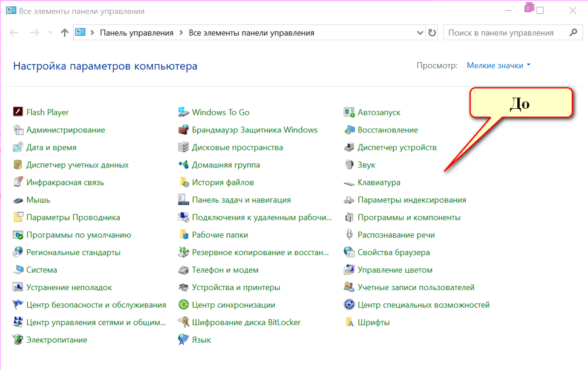Image resolution: width=588 pixels, height=370 pixels.
Task: Expand the Просмотр 'Мелкие значки' dropdown
Action: [498, 65]
